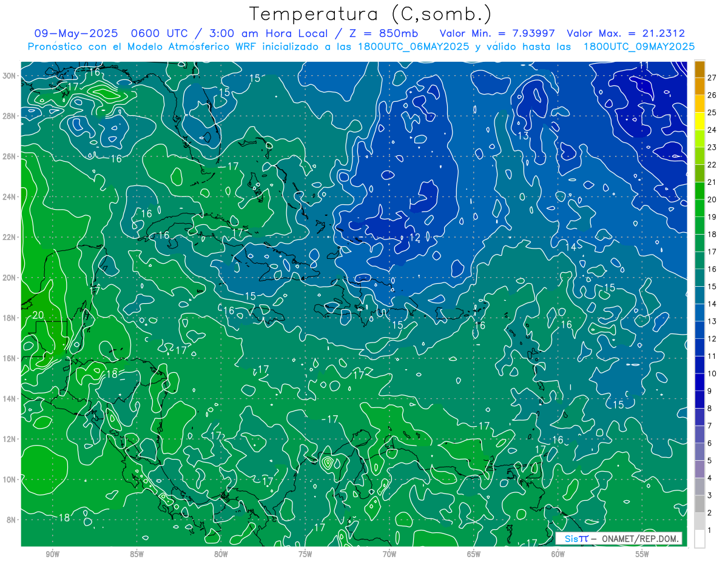The image size is (728, 562).
Task: Click the '14' contour label on the map
Action: (x=571, y=247)
